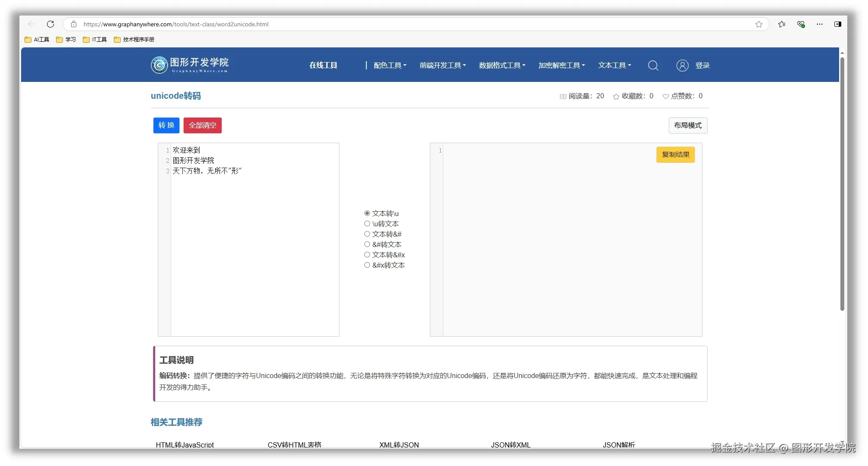Open the search on the site header
This screenshot has height=466, width=868.
coord(653,65)
